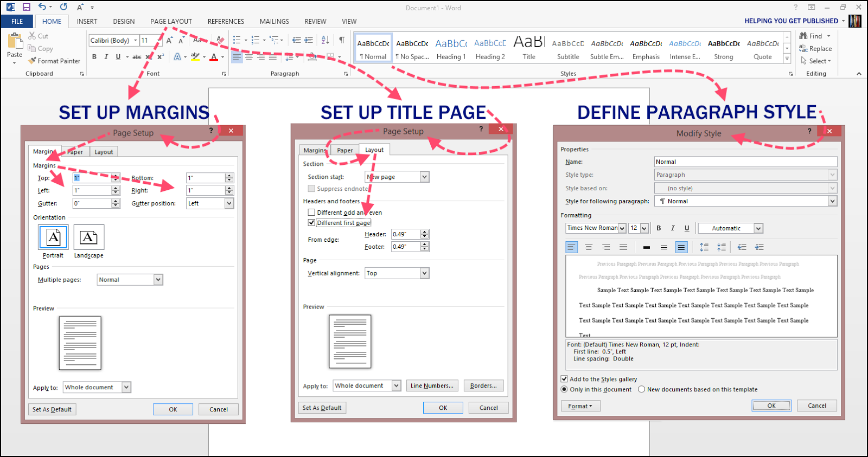
Task: Switch to the REFERENCES ribbon tab
Action: point(226,22)
